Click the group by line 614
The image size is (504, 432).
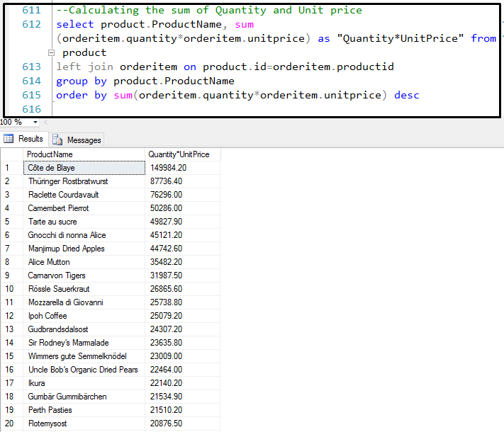(145, 81)
